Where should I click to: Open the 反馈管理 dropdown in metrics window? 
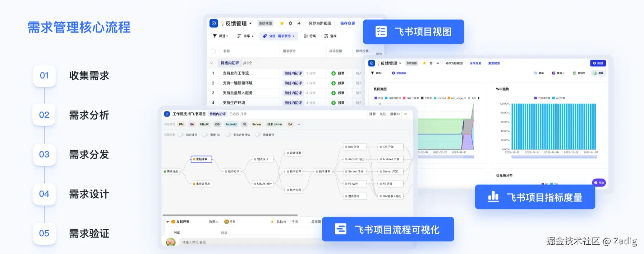pyautogui.click(x=400, y=63)
